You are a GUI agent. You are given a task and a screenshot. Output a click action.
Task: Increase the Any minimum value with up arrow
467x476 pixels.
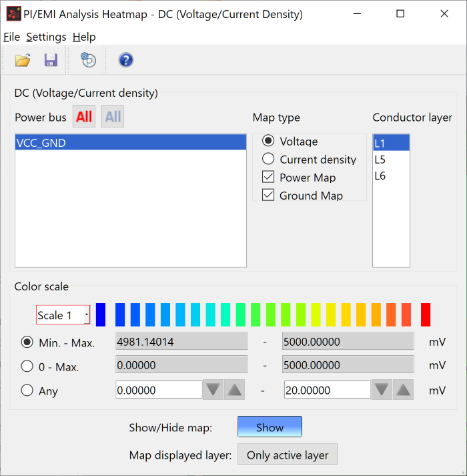click(x=234, y=389)
